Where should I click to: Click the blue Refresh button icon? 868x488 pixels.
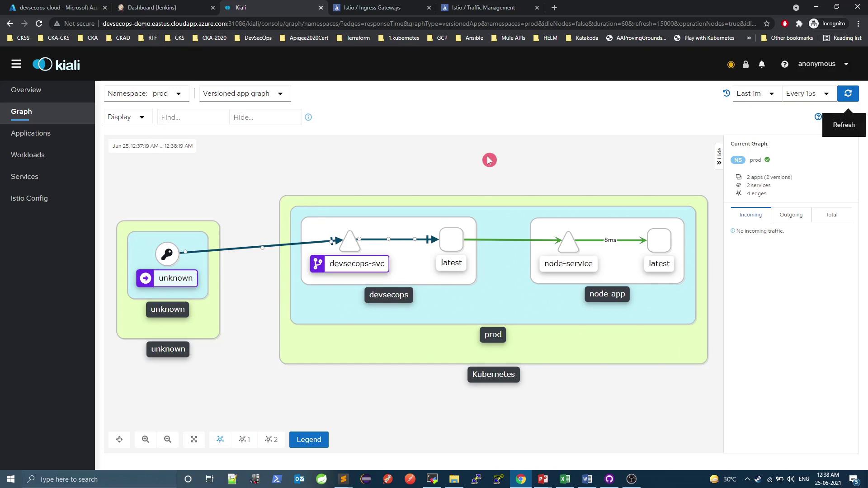tap(848, 94)
